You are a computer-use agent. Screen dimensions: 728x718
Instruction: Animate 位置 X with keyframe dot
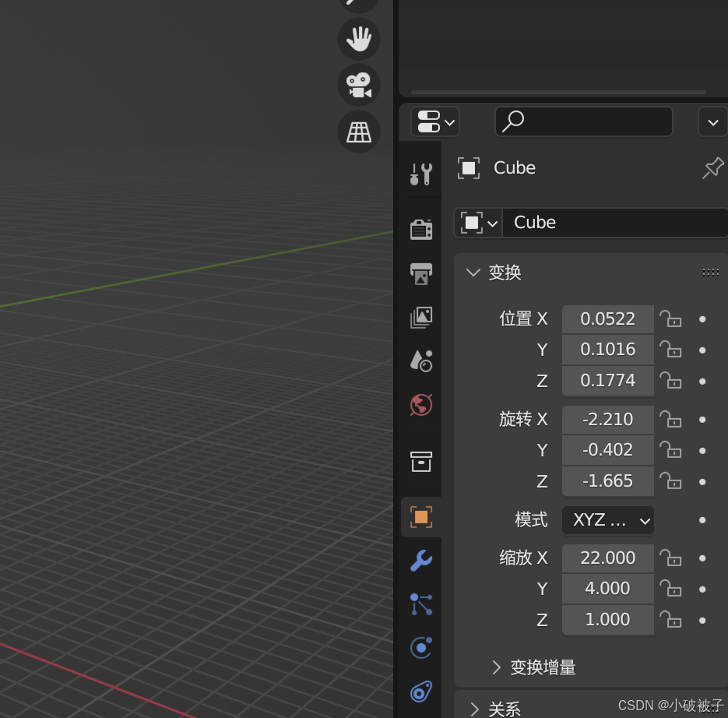click(702, 319)
